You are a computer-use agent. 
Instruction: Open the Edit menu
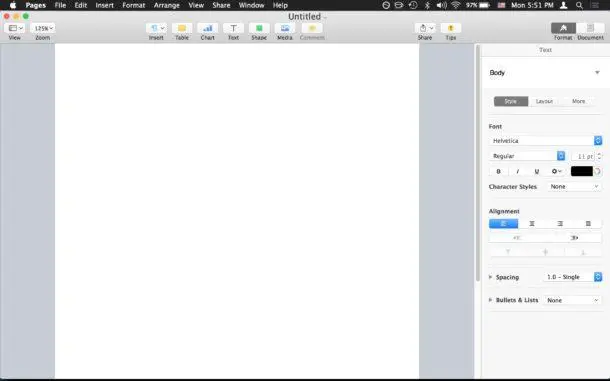(81, 5)
